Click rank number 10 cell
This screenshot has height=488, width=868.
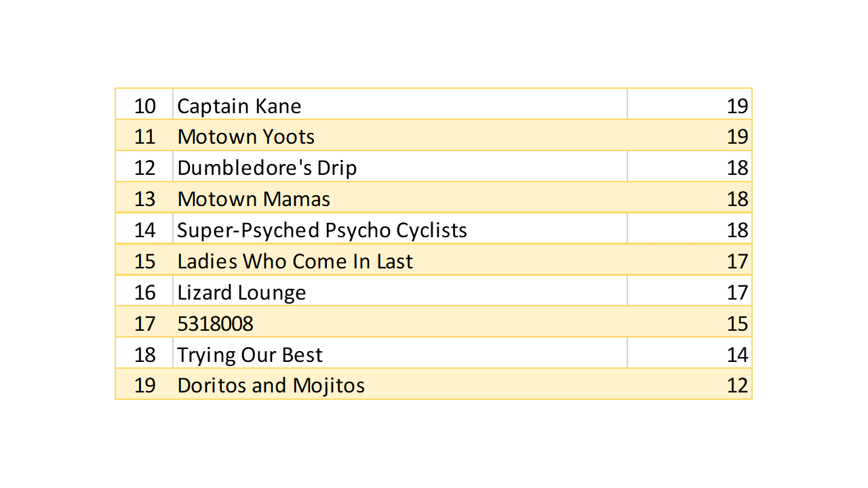tap(144, 106)
